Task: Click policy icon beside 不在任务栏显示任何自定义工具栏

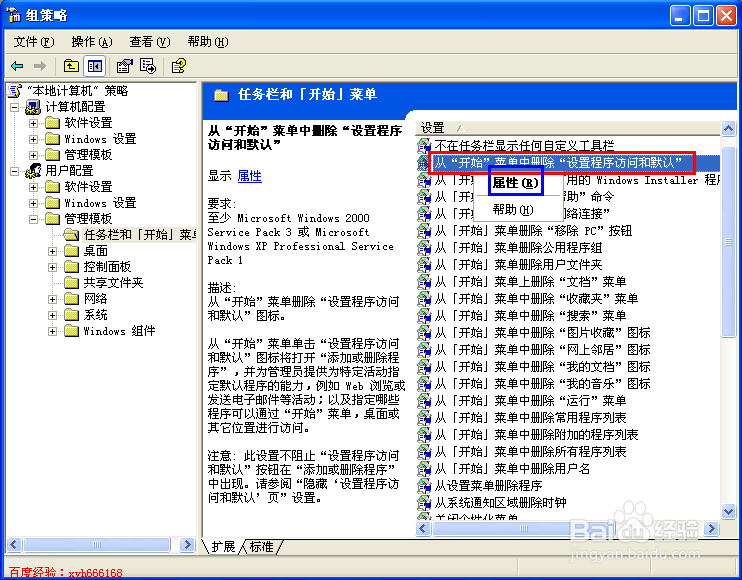Action: (x=424, y=145)
